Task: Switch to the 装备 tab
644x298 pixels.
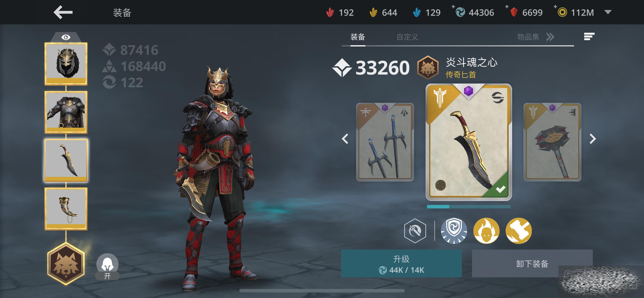Action: click(358, 37)
